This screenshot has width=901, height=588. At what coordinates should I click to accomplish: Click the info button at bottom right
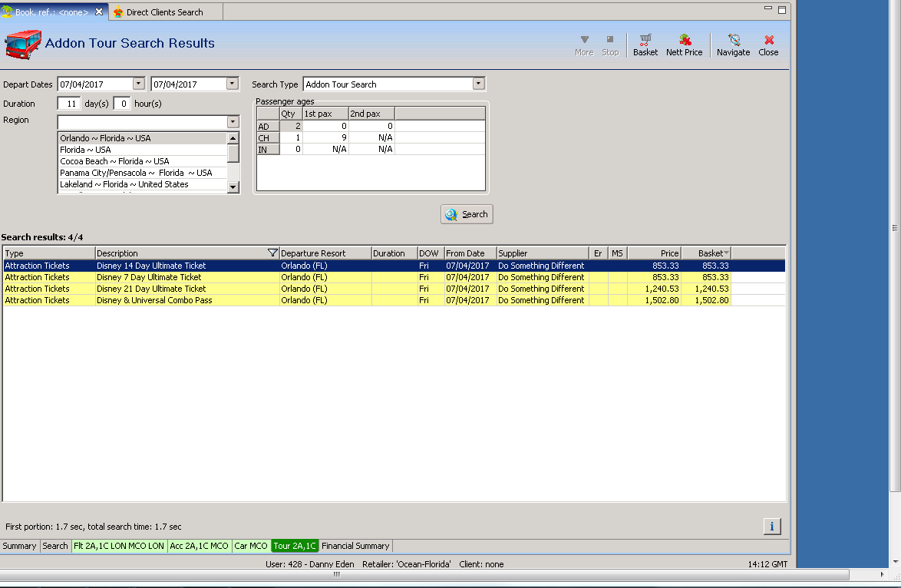pyautogui.click(x=771, y=526)
